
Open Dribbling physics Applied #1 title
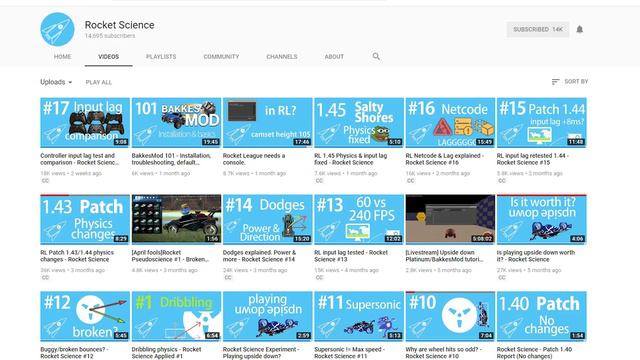167,353
